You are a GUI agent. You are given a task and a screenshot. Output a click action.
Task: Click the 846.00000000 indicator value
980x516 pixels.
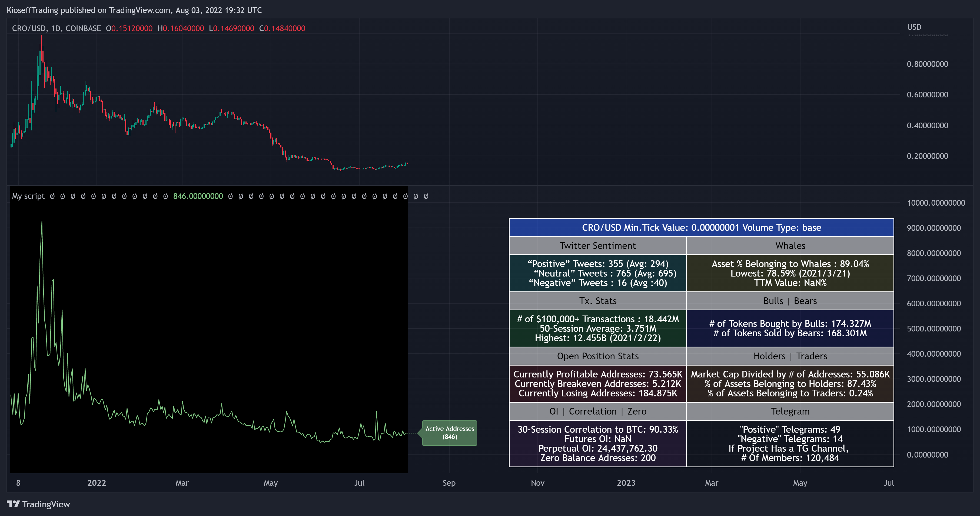[x=198, y=196]
